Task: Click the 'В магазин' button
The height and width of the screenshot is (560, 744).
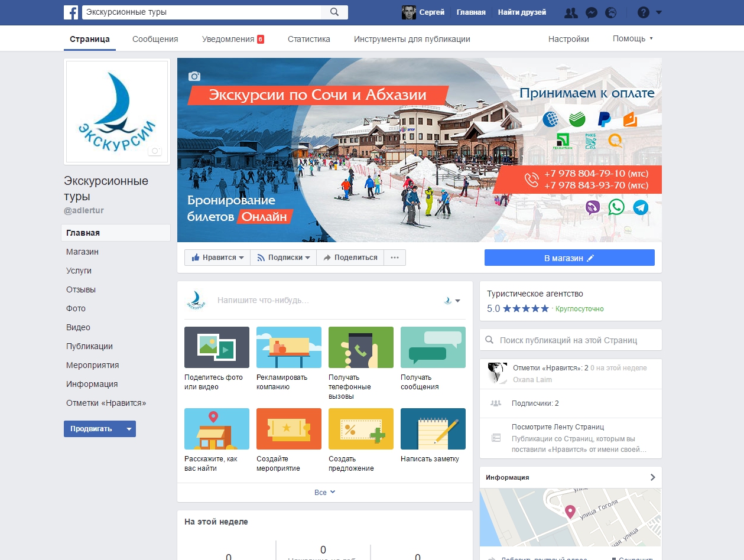Action: 570,258
